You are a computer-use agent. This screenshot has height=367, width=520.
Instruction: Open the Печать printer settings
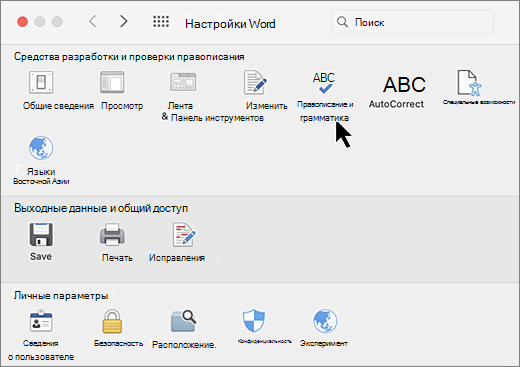tap(113, 235)
